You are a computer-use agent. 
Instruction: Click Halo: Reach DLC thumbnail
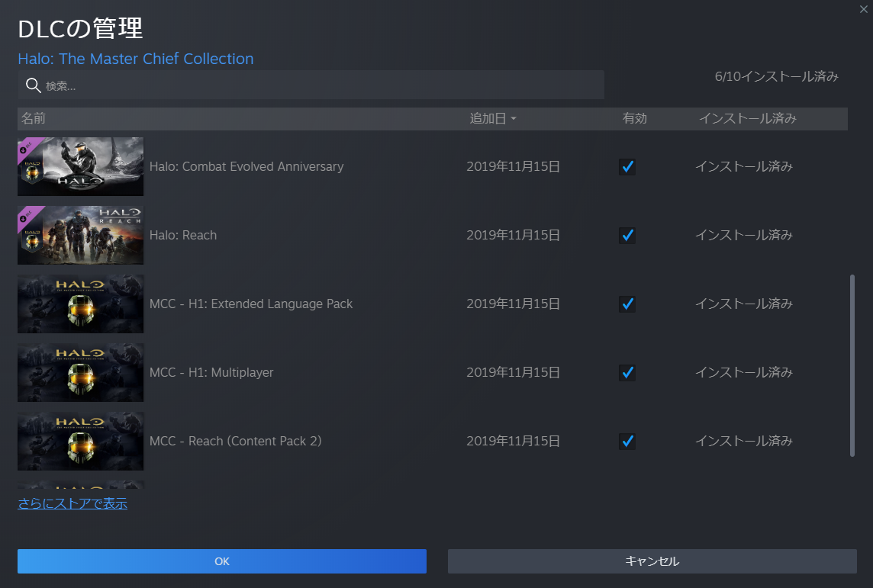pos(81,236)
